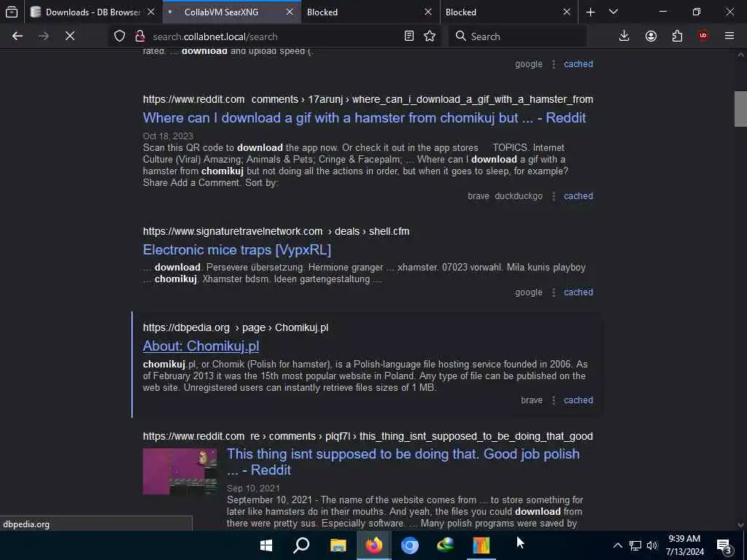Open the Extensions puzzle piece icon
Viewport: 747px width, 560px height.
click(677, 36)
